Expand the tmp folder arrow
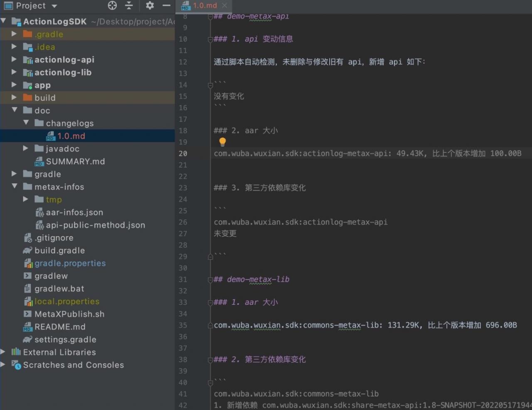The height and width of the screenshot is (410, 532). click(26, 199)
